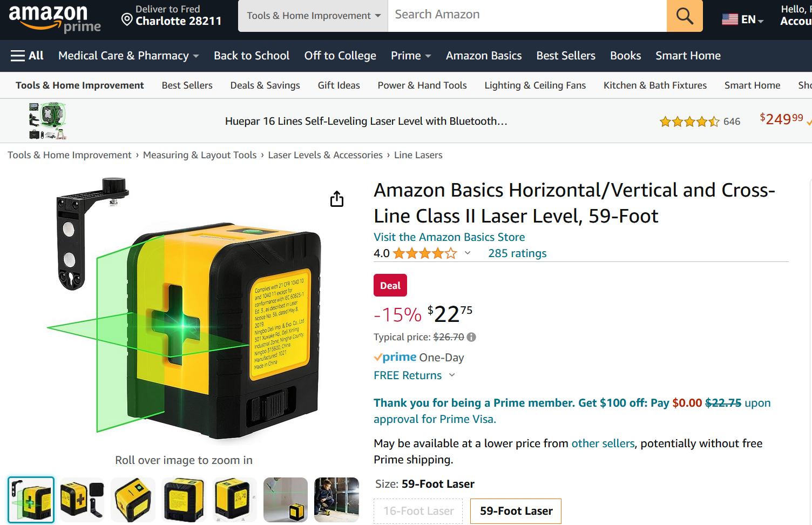The image size is (812, 525).
Task: Open the star rating breakdown dropdown arrow
Action: click(468, 253)
